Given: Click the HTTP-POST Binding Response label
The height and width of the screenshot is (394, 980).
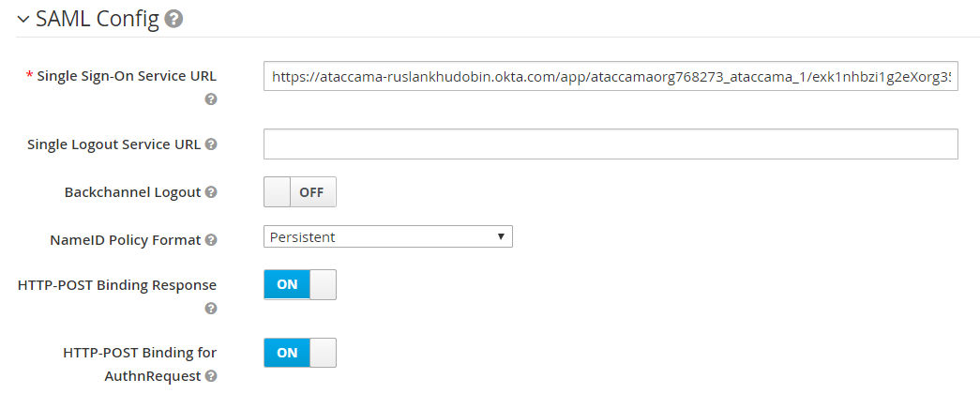Looking at the screenshot, I should (x=117, y=284).
